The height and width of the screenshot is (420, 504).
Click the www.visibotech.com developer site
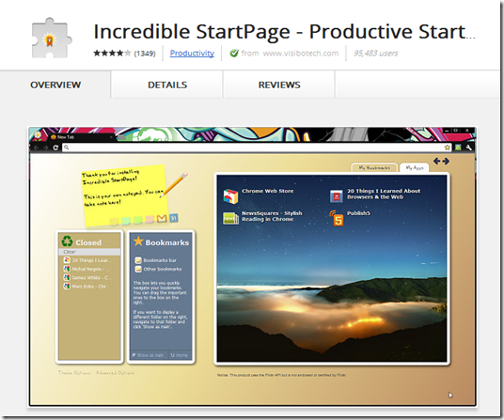pyautogui.click(x=301, y=53)
